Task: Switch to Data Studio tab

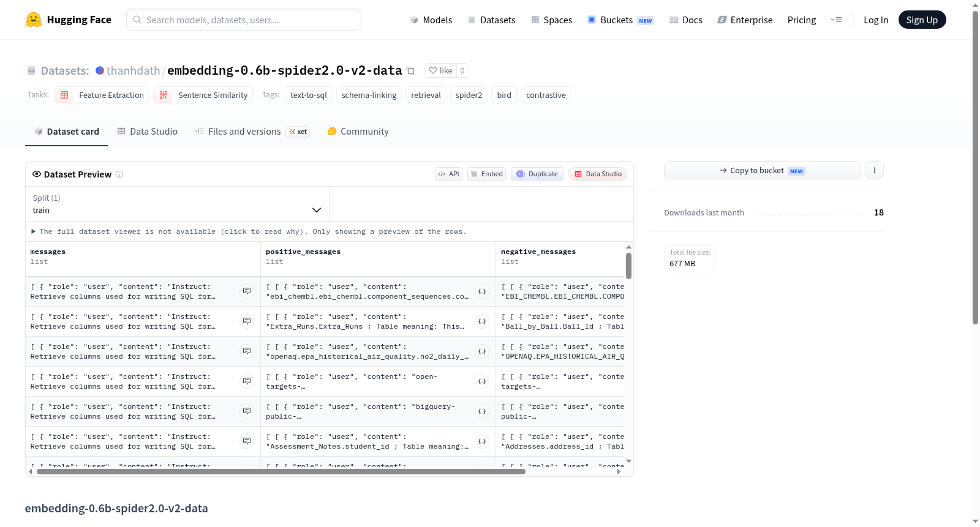Action: (x=148, y=132)
